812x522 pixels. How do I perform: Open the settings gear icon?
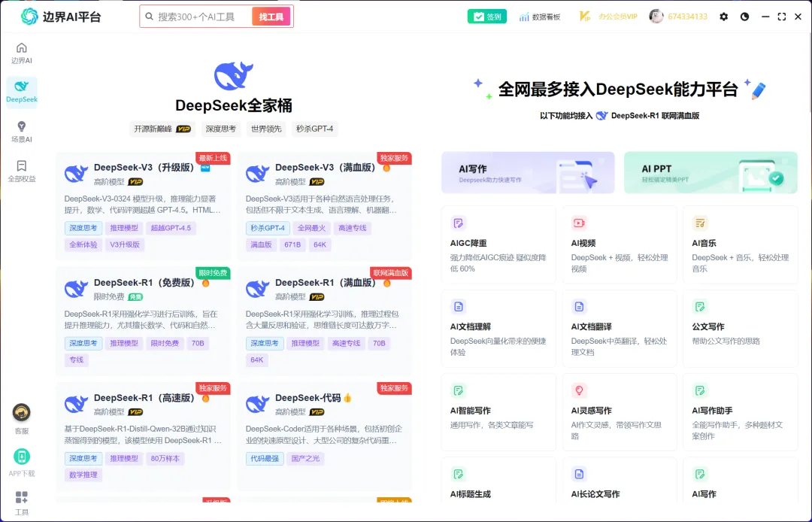click(x=723, y=17)
